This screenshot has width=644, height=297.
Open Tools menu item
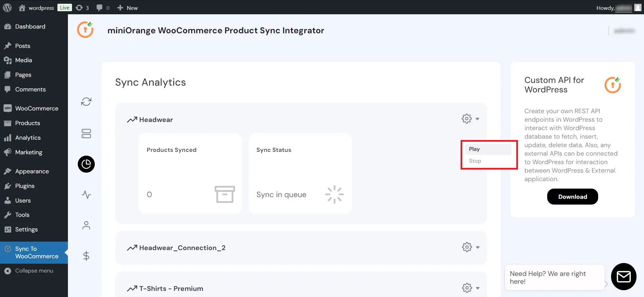pyautogui.click(x=34, y=215)
